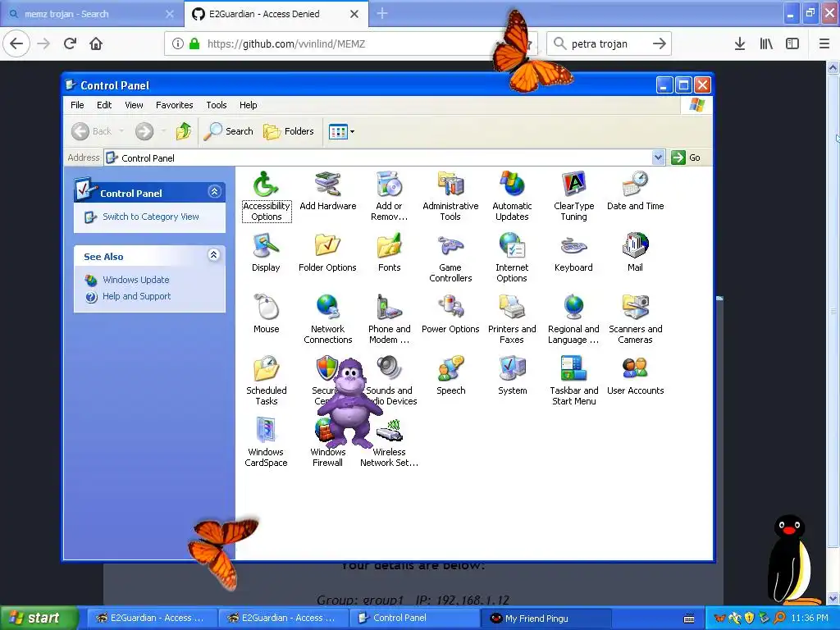The height and width of the screenshot is (630, 840).
Task: Open the Mail icon
Action: (636, 253)
